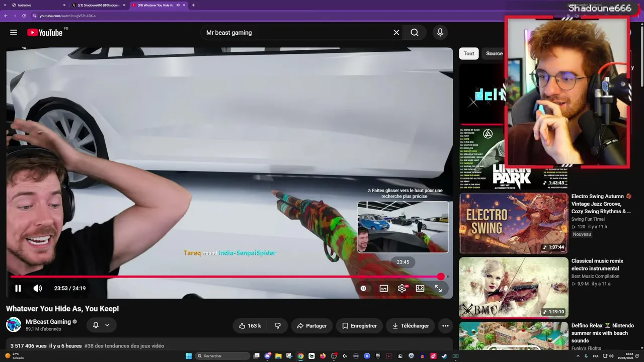Click the progress bar scrubber handle
644x362 pixels.
click(x=441, y=277)
